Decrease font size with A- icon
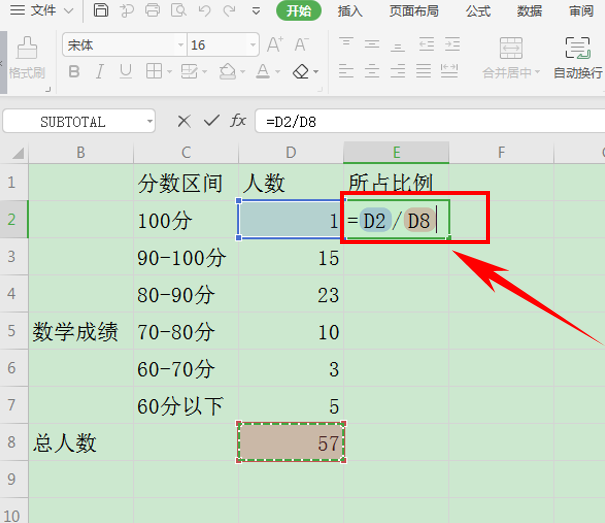The width and height of the screenshot is (605, 523). point(301,45)
